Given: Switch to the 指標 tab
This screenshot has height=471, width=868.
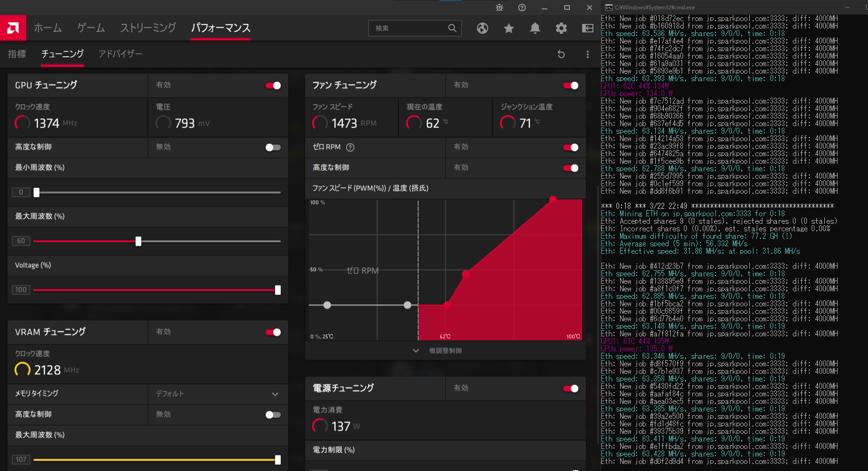Looking at the screenshot, I should tap(17, 54).
